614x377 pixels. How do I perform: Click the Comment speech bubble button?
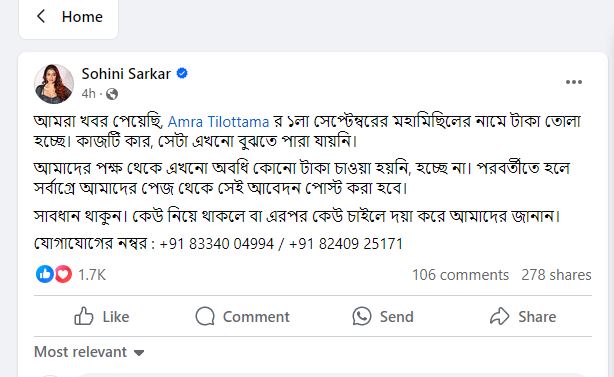(243, 316)
